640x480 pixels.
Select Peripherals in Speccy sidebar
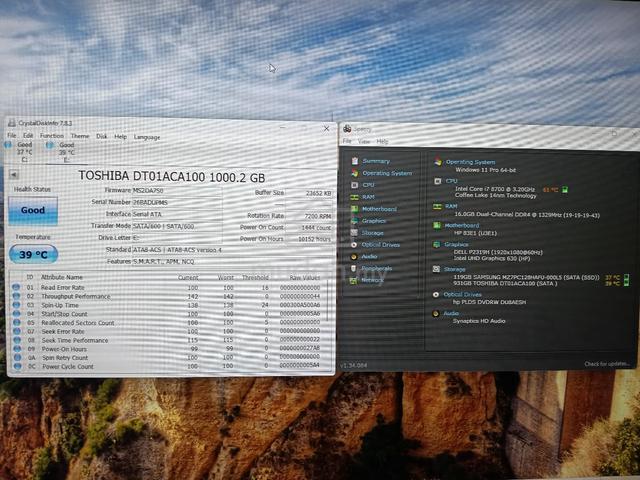(376, 269)
